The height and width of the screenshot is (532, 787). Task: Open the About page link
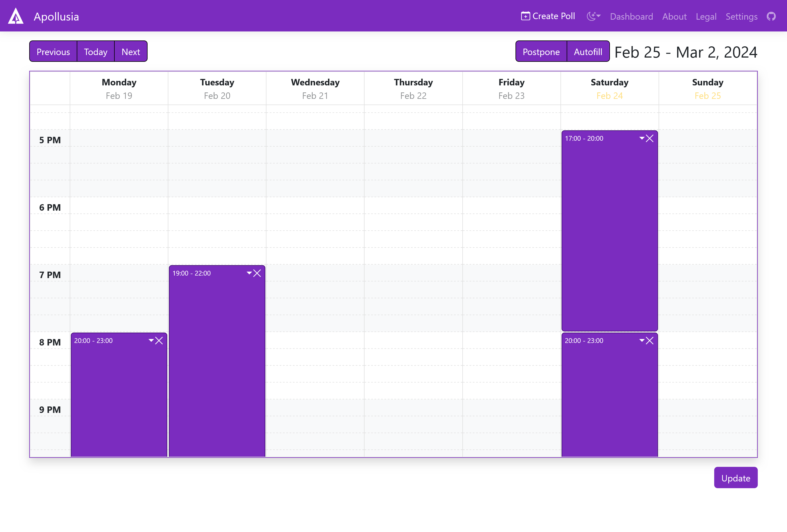(x=674, y=17)
